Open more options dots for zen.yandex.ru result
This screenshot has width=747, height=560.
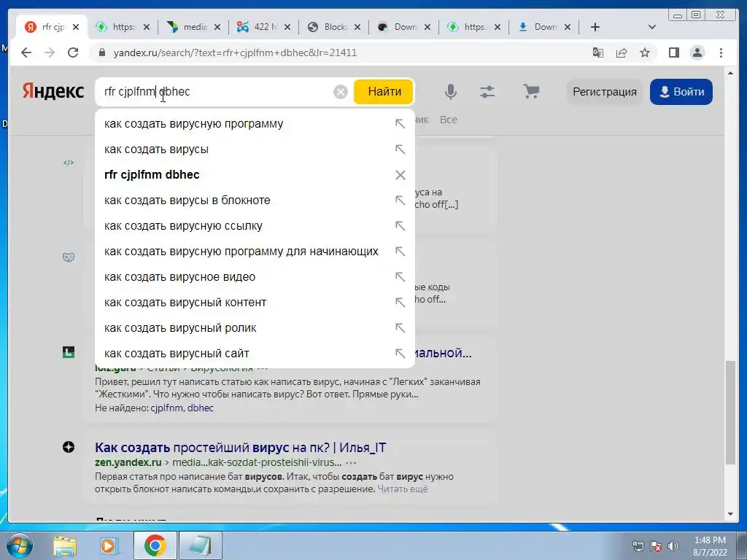(x=351, y=463)
